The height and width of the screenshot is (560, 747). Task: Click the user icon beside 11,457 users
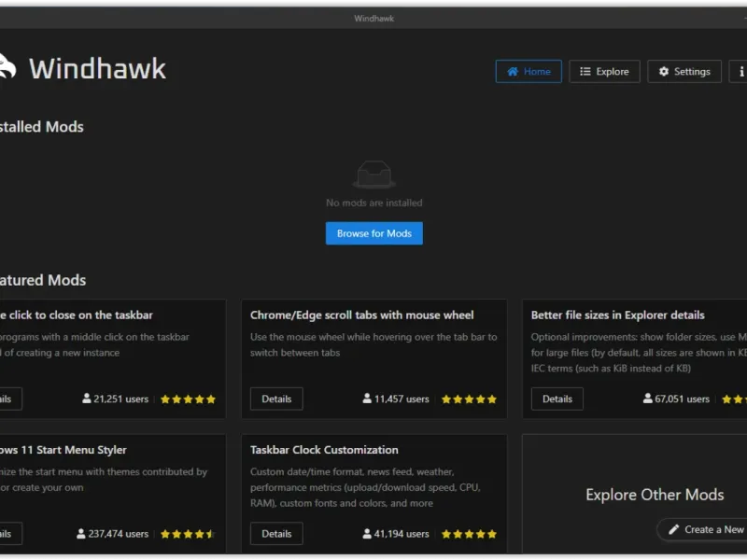tap(367, 399)
